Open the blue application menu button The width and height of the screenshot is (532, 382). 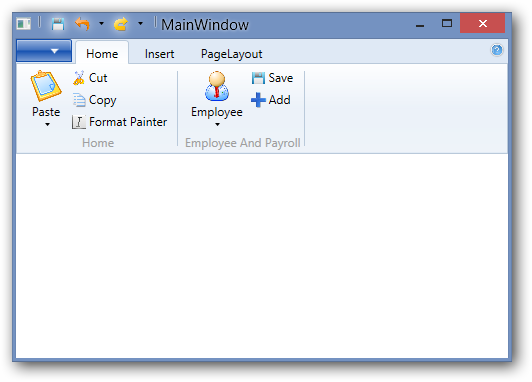click(x=44, y=51)
